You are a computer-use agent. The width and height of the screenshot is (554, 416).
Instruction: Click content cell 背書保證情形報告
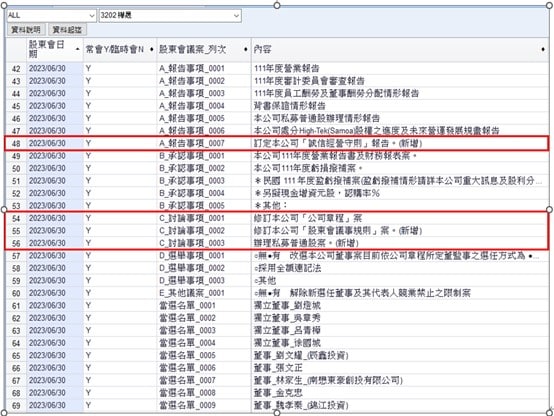tap(400, 106)
